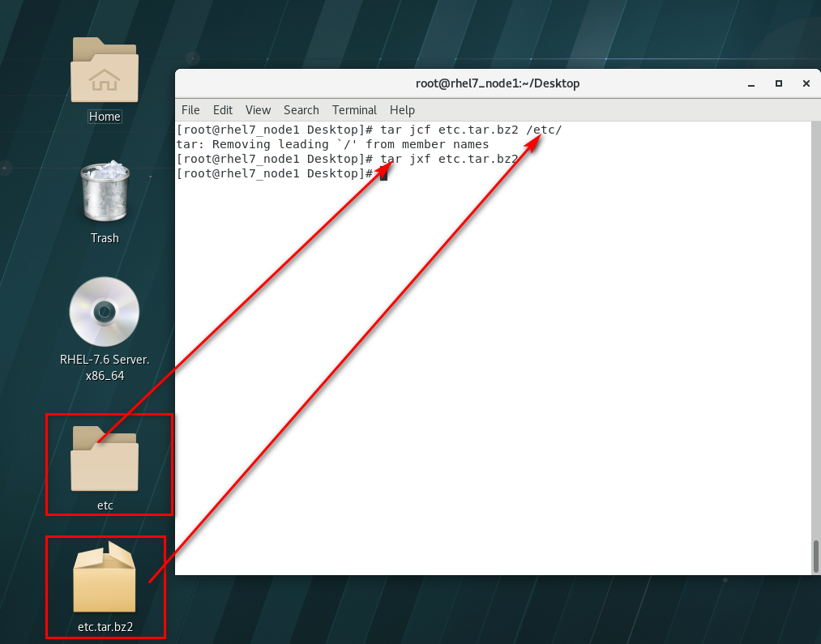Click the 'Home' icon label
The image size is (821, 644).
(x=105, y=116)
